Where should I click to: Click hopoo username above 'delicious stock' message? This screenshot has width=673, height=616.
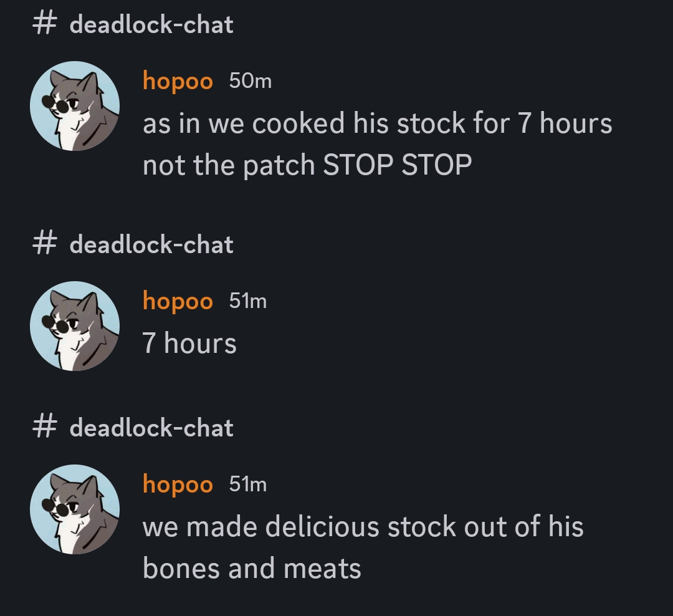pyautogui.click(x=178, y=485)
